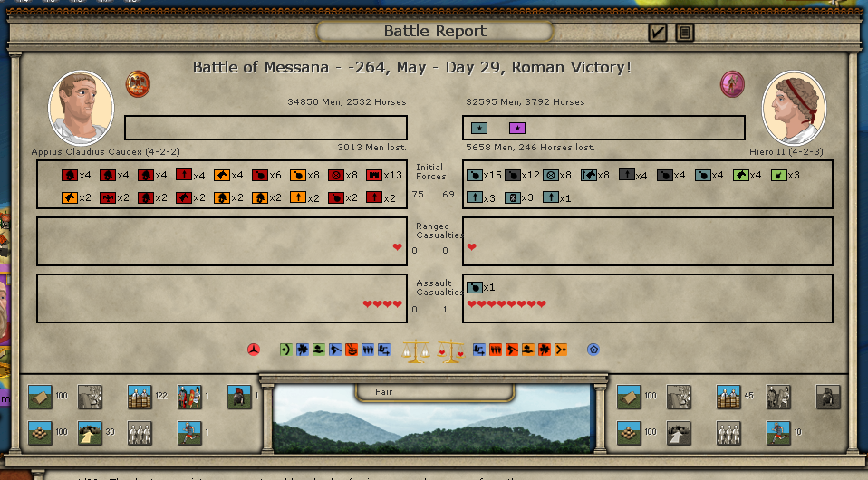Select the purple star unit badge
Viewport: 868px width, 480px height.
click(516, 128)
